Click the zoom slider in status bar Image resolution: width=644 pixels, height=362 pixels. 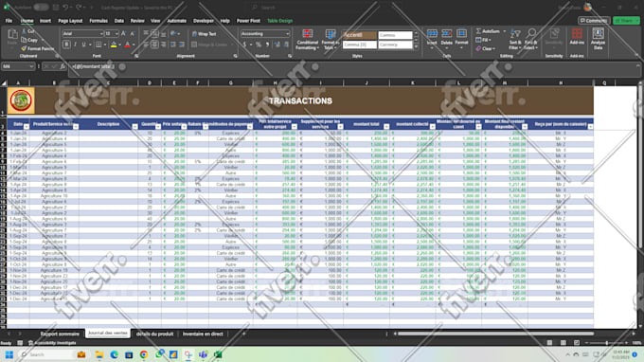pos(607,343)
